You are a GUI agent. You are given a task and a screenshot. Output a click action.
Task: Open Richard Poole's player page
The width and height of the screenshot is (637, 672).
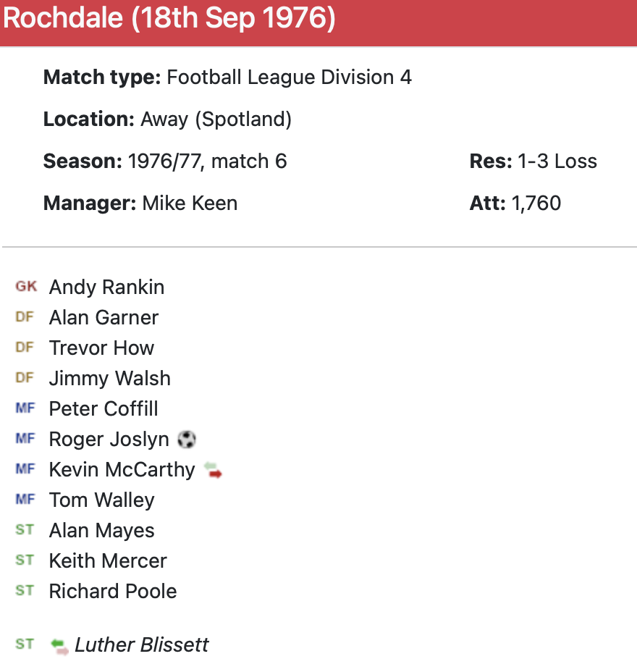click(113, 591)
